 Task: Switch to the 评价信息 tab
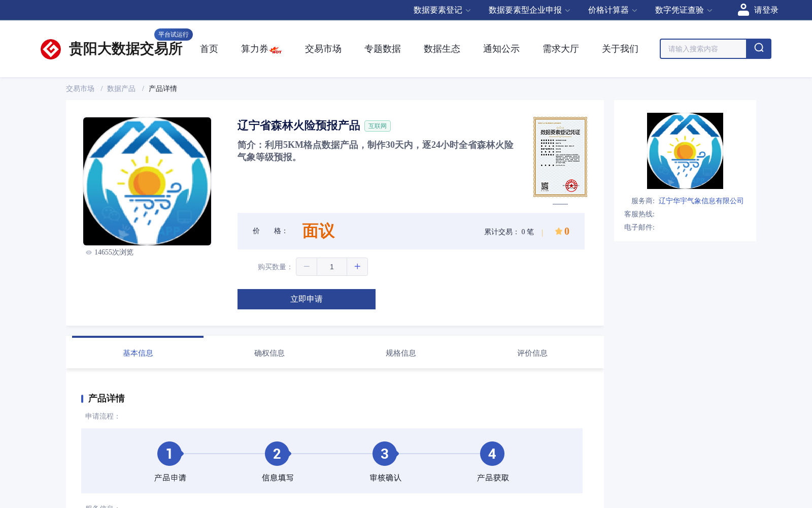click(532, 353)
